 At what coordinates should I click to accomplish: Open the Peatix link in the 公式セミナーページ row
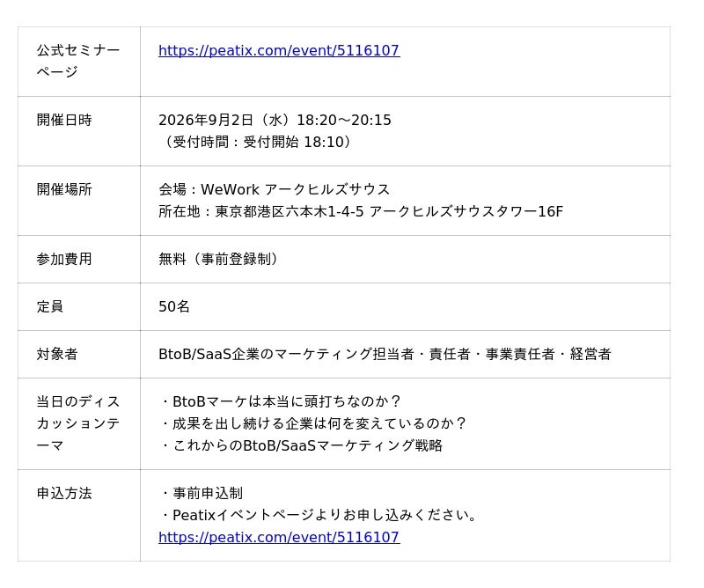(279, 50)
